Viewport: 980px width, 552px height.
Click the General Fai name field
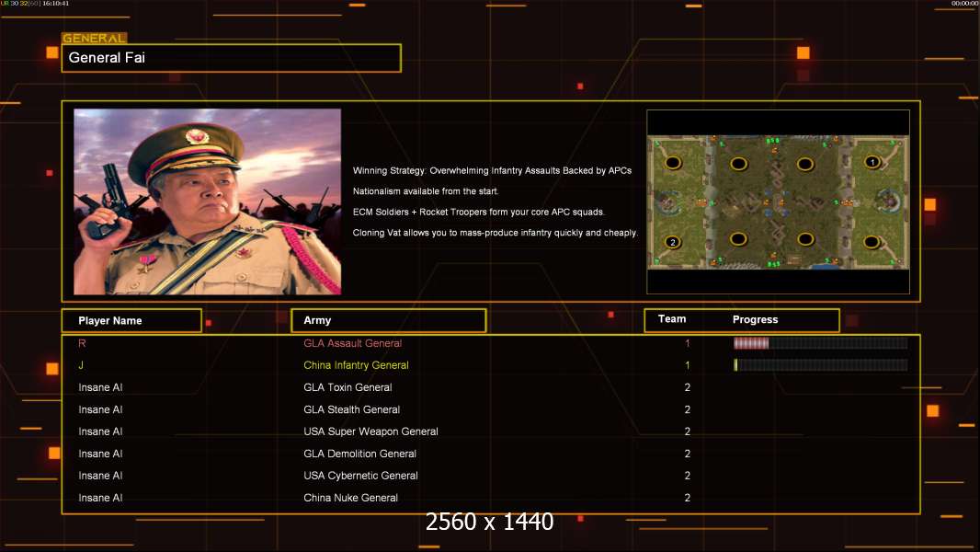click(232, 58)
